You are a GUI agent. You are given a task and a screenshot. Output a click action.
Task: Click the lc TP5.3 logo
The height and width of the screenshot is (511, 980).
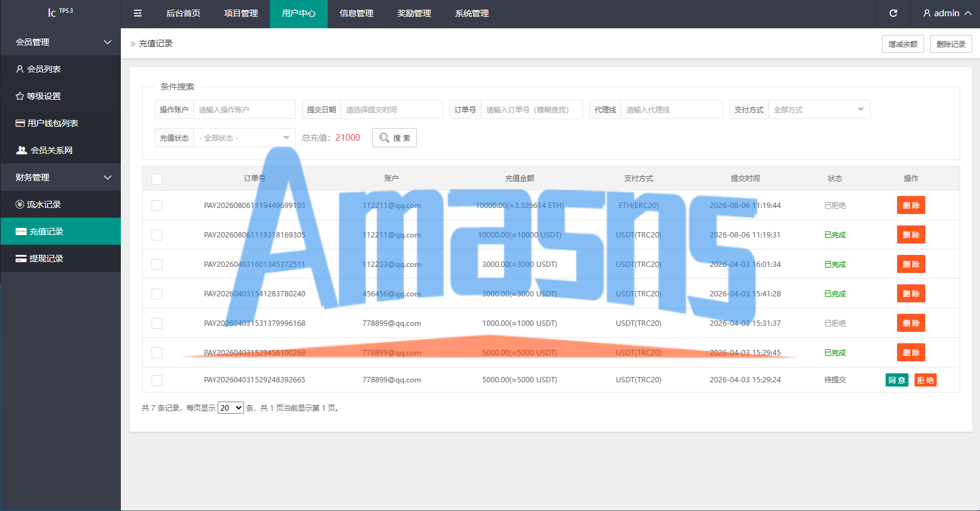tap(60, 12)
